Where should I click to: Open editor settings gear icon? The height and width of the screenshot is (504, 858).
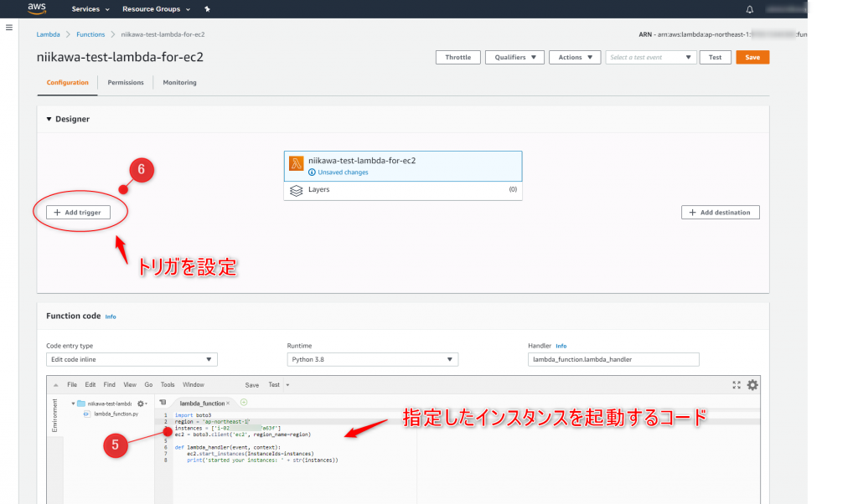[752, 385]
